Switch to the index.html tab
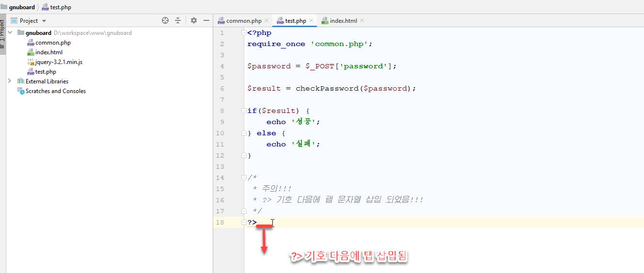The image size is (644, 273). pos(343,21)
